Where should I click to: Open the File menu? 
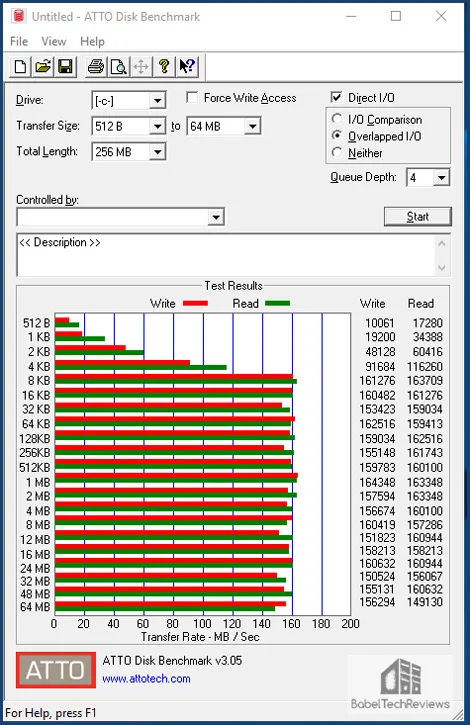click(x=19, y=42)
